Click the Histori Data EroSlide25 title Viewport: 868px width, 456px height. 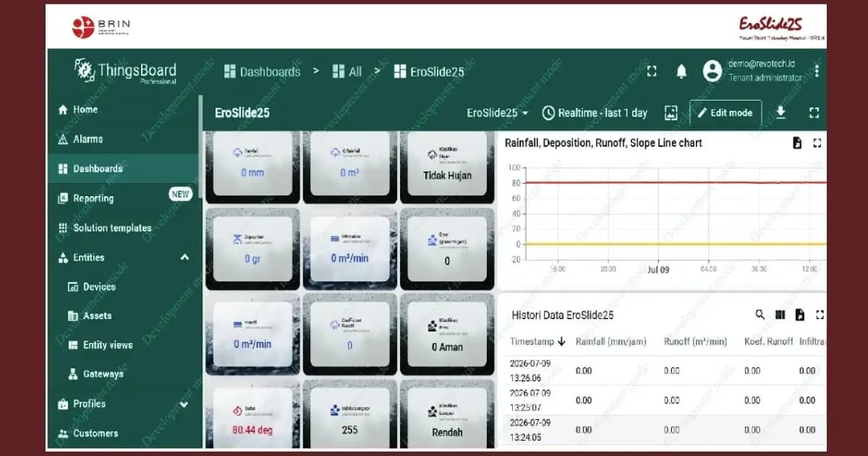[x=563, y=315]
